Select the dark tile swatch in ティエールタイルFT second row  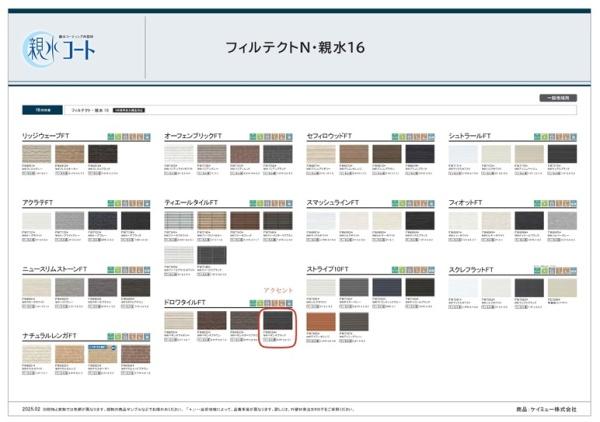tap(212, 255)
